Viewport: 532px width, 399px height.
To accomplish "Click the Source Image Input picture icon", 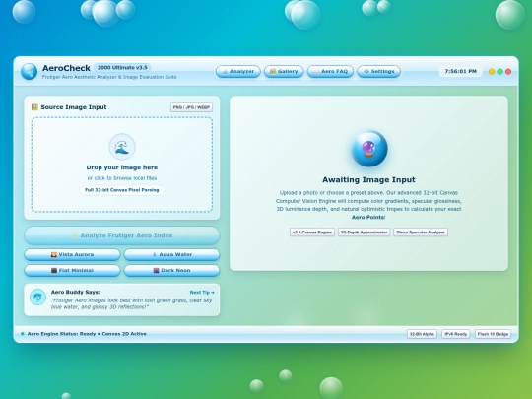I will click(34, 107).
